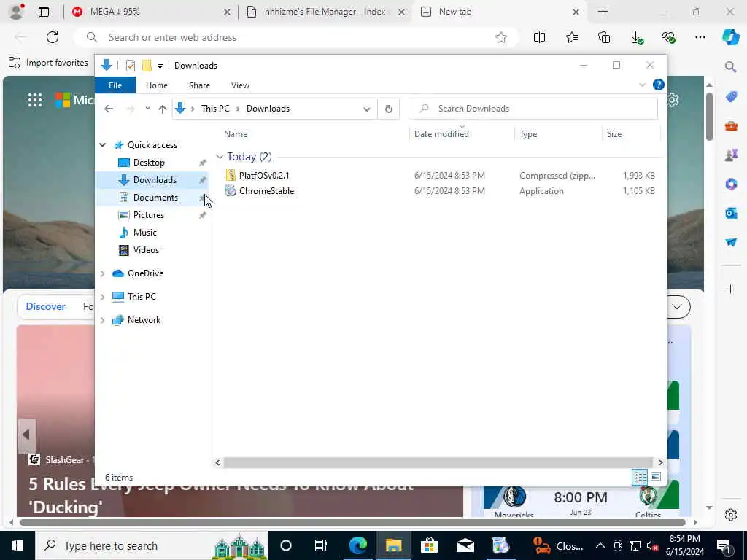This screenshot has width=747, height=560.
Task: Reload the Edge page
Action: 53,37
